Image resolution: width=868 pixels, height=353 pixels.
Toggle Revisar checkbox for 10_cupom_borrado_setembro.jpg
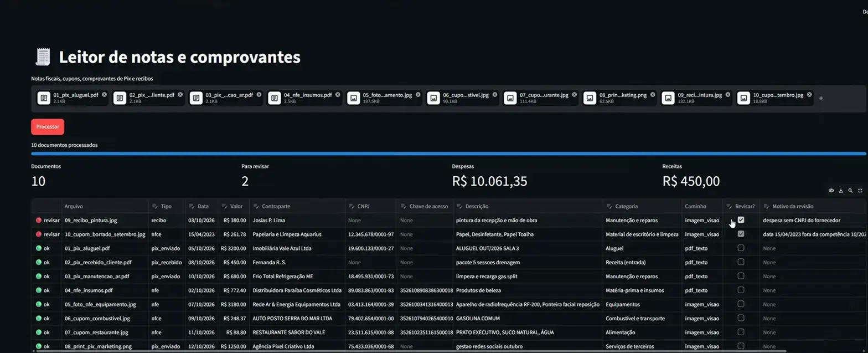coord(741,234)
